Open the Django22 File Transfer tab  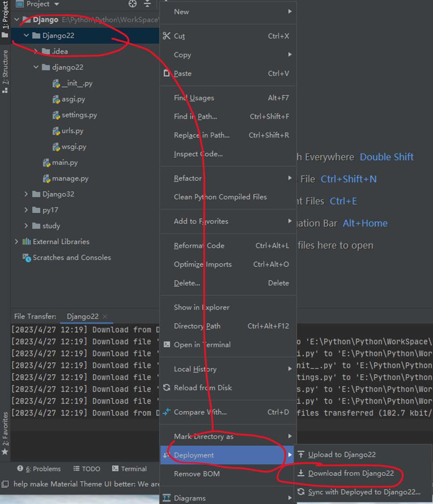click(82, 316)
